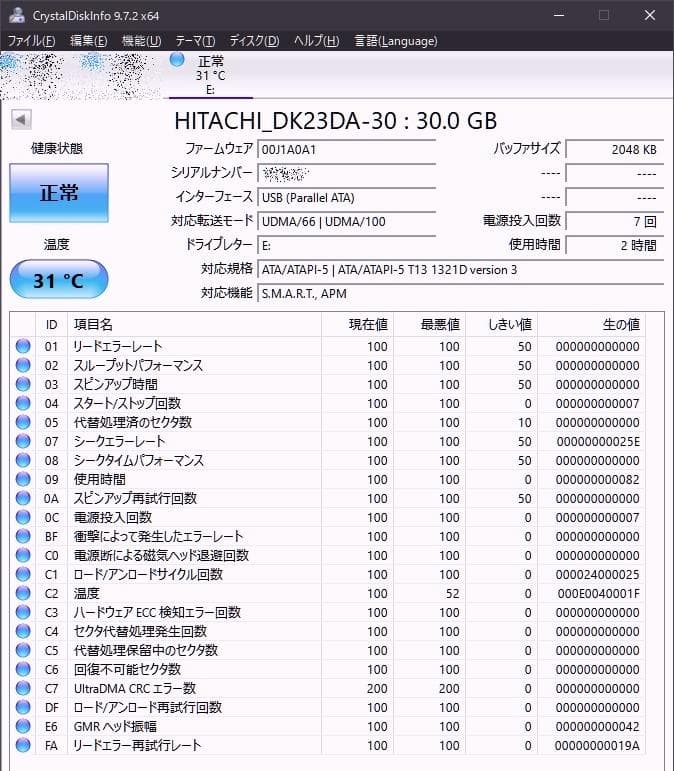Viewport: 674px width, 771px height.
Task: Open the 言語(Language) menu
Action: point(396,41)
